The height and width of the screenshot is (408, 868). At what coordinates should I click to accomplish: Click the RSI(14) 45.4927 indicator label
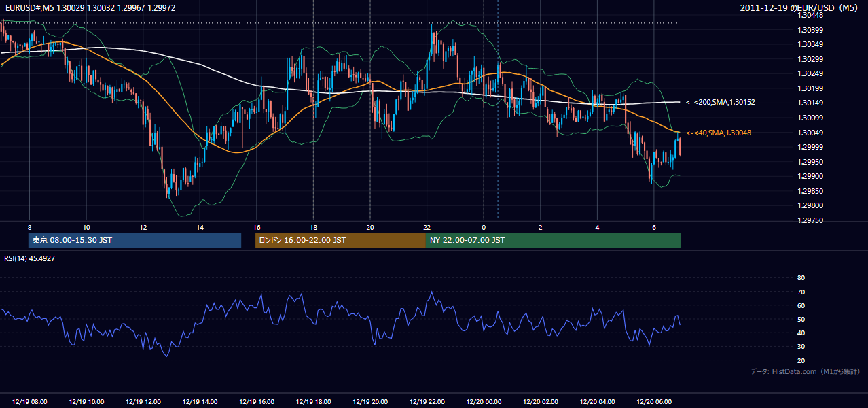pyautogui.click(x=29, y=258)
